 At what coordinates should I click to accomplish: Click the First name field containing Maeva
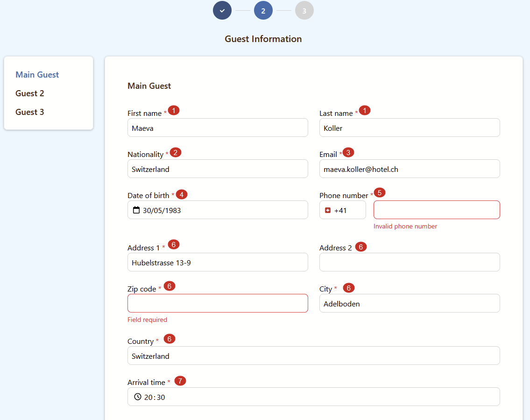[218, 128]
